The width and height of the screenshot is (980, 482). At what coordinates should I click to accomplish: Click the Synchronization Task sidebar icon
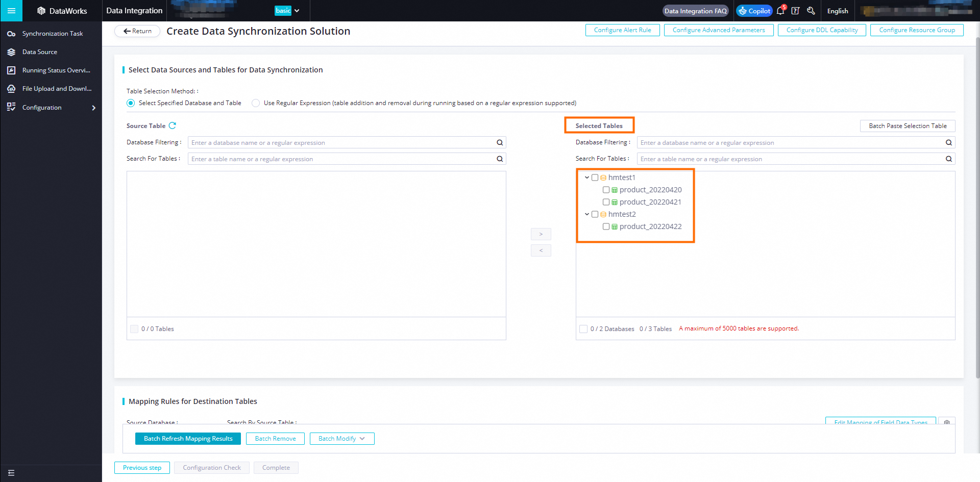pyautogui.click(x=11, y=34)
